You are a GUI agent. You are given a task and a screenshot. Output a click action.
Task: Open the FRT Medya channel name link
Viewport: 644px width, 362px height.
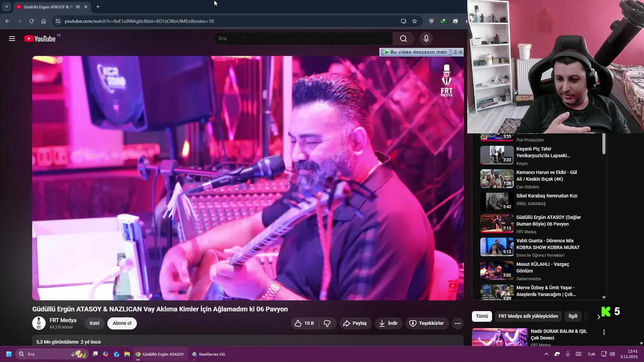63,320
